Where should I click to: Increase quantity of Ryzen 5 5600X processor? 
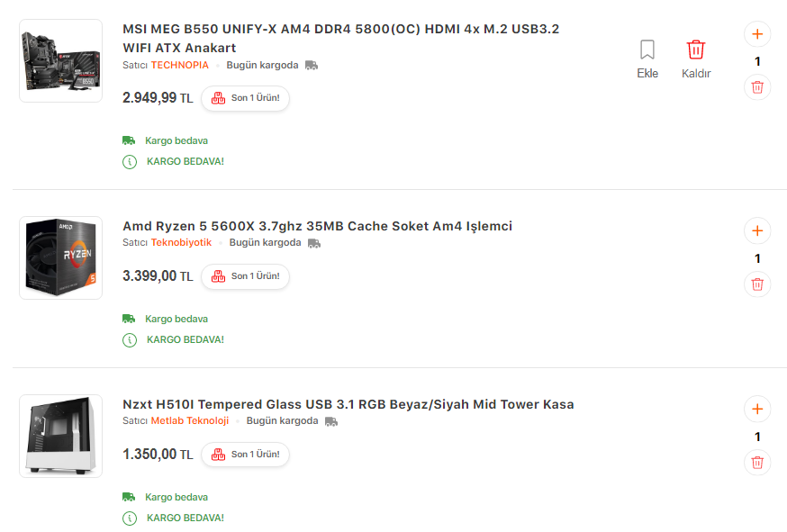(x=757, y=230)
